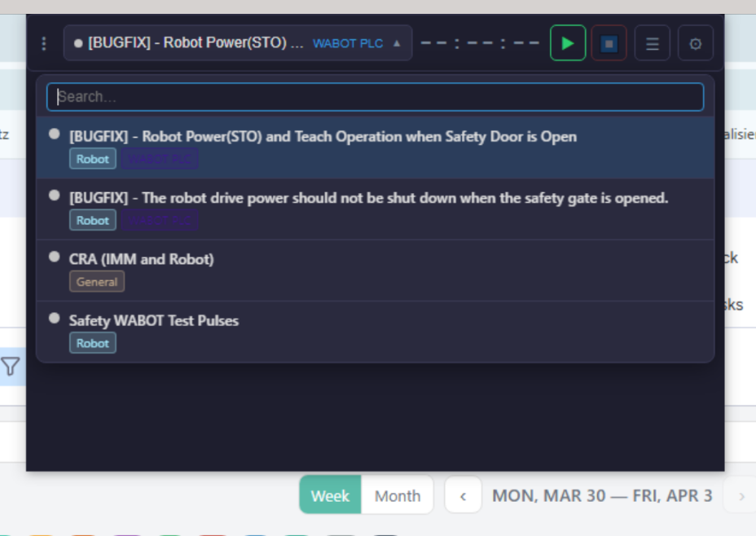Switch to Week view
The height and width of the screenshot is (536, 756).
[330, 495]
